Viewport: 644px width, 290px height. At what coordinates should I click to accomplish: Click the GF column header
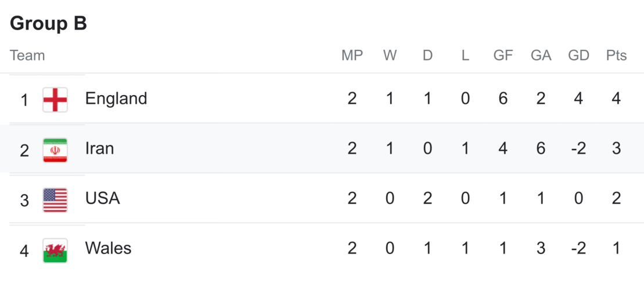503,56
